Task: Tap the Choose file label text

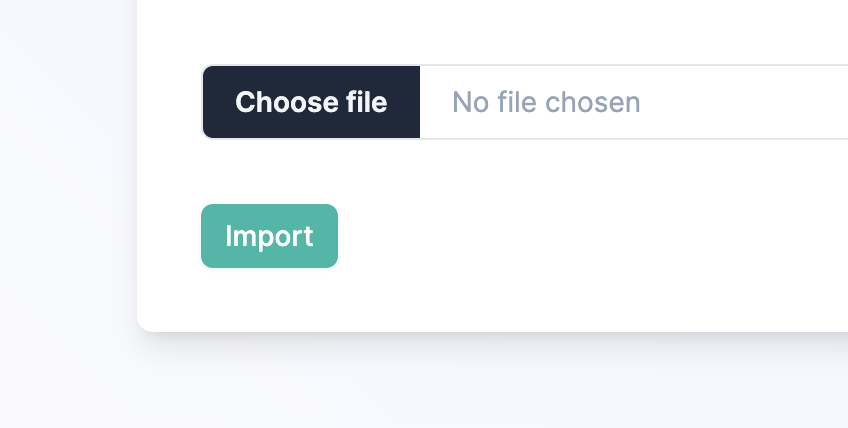Action: pyautogui.click(x=311, y=102)
